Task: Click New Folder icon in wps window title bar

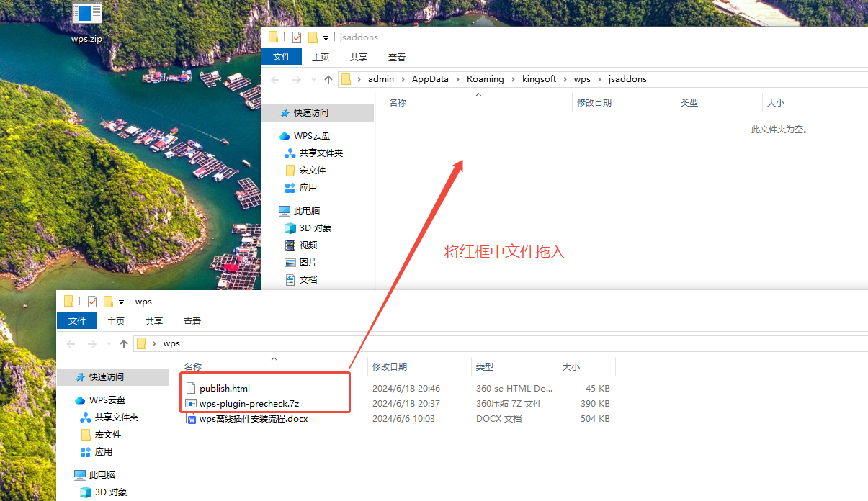Action: click(x=108, y=302)
